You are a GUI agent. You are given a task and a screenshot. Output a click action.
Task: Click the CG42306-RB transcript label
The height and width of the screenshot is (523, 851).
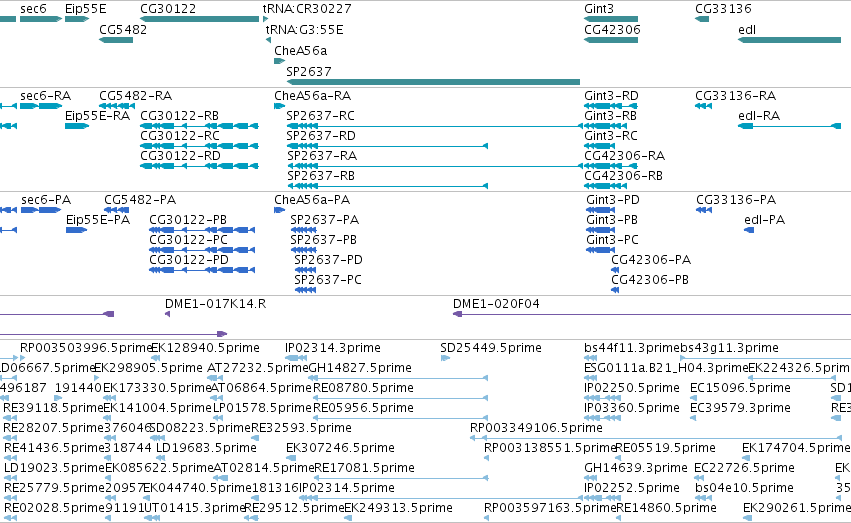623,176
